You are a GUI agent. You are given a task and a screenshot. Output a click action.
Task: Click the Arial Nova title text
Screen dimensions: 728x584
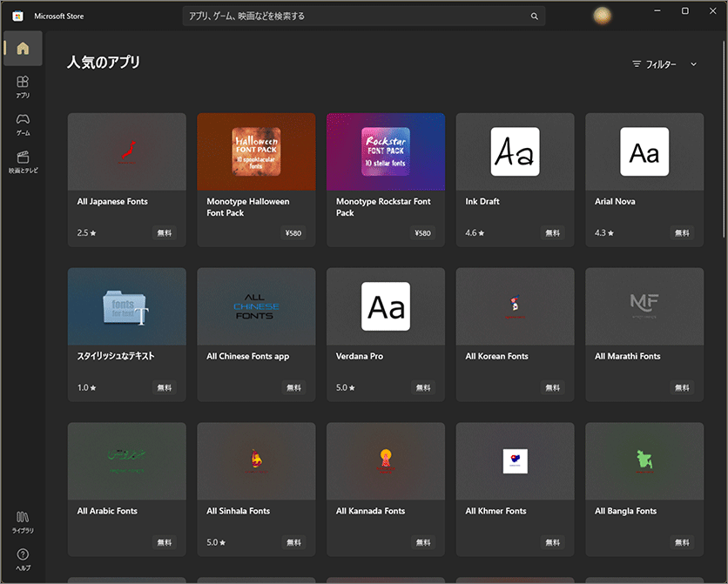pyautogui.click(x=615, y=201)
